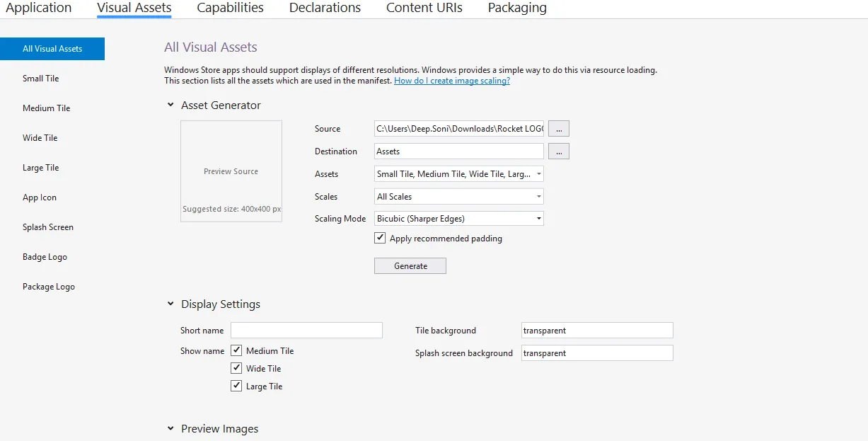868x441 pixels.
Task: Open the image scaling help link
Action: click(452, 81)
